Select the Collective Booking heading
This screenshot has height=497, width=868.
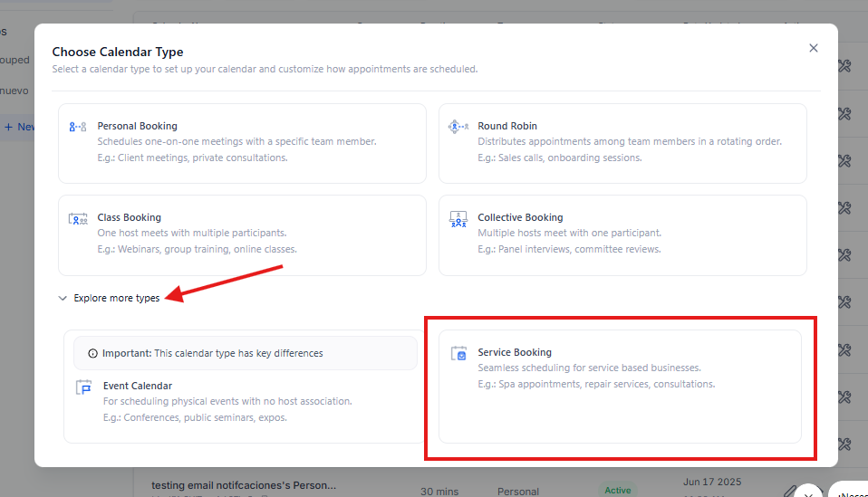[x=520, y=217]
